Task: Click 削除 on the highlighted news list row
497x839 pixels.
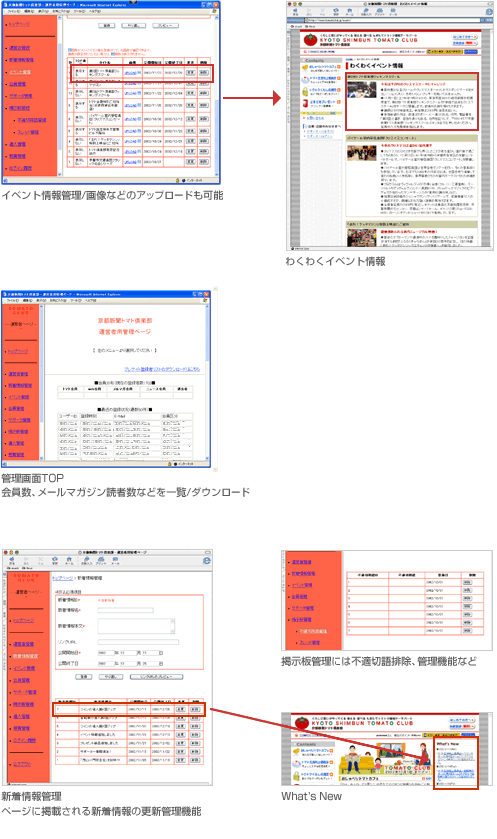Action: (x=195, y=710)
